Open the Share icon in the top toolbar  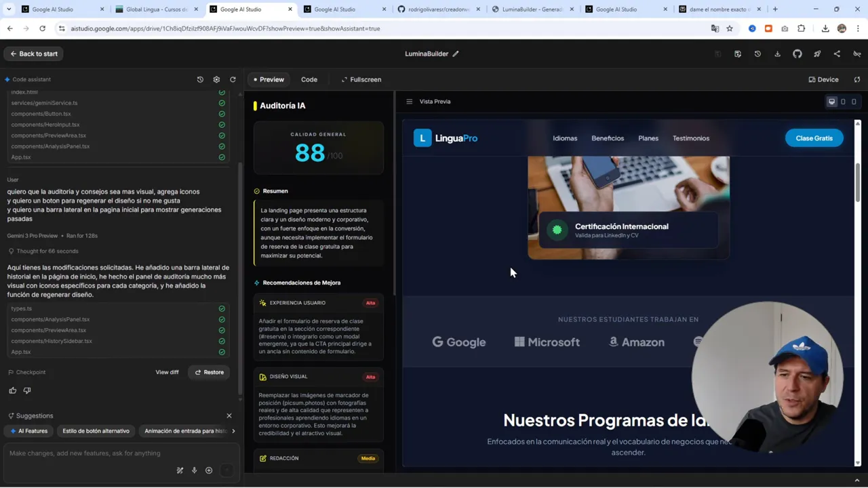point(837,54)
